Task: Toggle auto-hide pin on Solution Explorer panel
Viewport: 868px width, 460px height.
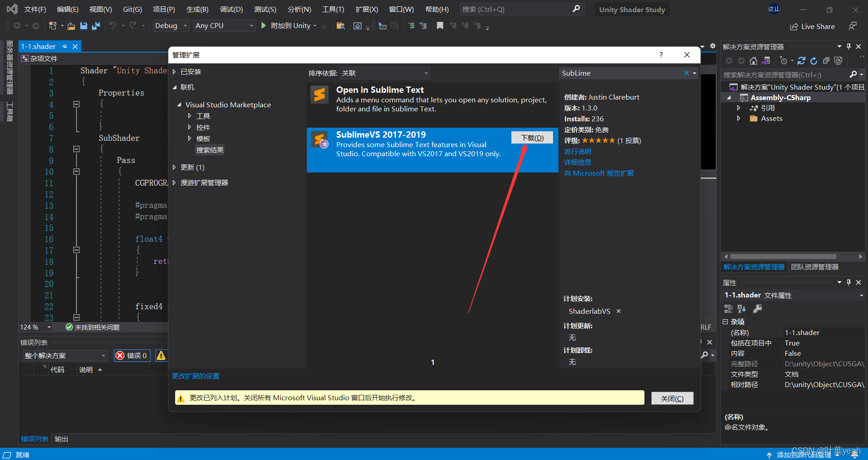Action: [x=849, y=46]
